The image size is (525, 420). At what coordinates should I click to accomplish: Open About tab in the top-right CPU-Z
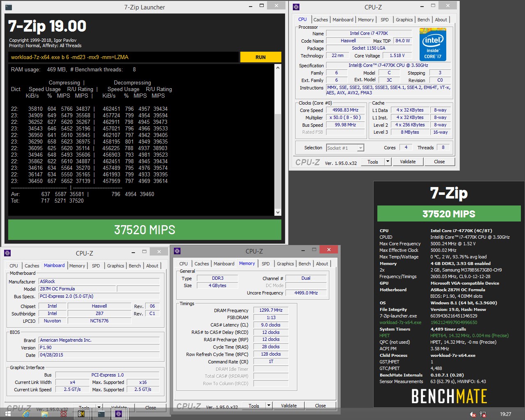pyautogui.click(x=441, y=20)
